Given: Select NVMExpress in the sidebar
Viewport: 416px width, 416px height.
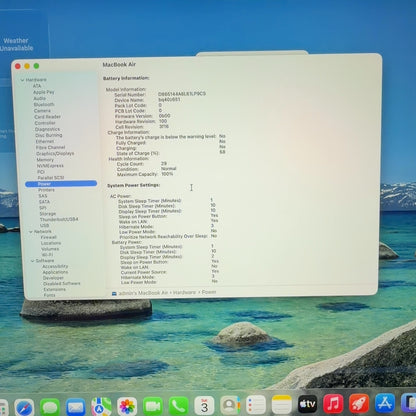Looking at the screenshot, I should pyautogui.click(x=50, y=166).
